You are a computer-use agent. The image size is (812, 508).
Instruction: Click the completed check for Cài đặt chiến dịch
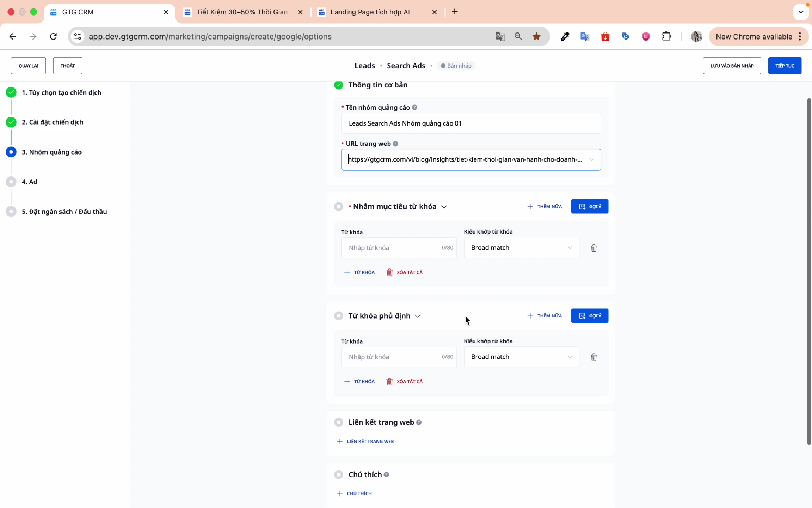pos(11,122)
